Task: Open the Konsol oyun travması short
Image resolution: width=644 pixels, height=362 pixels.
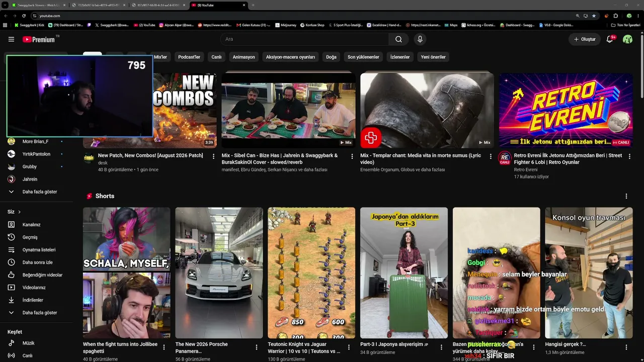Action: point(589,273)
